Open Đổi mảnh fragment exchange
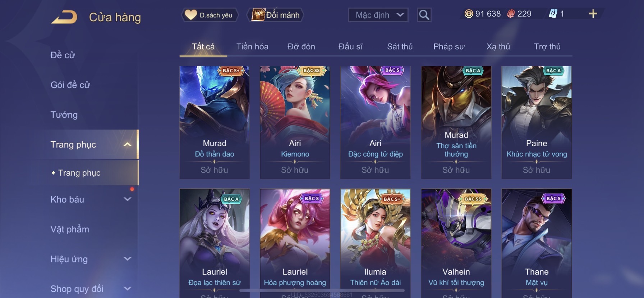 275,15
